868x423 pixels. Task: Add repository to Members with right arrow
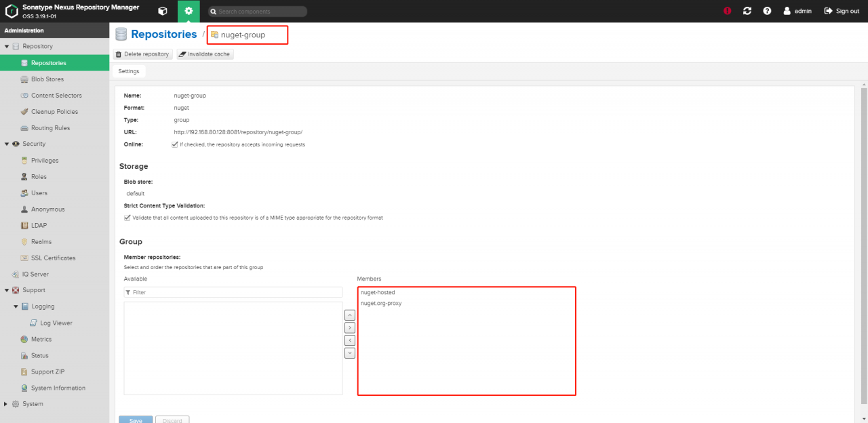(350, 328)
